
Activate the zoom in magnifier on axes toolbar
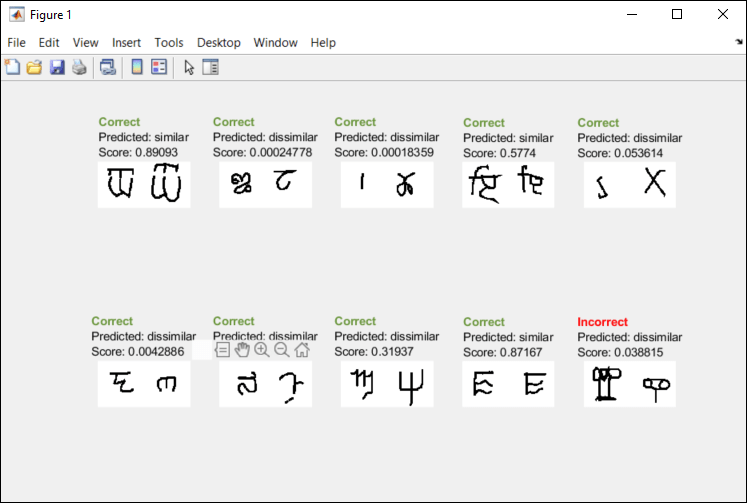262,350
